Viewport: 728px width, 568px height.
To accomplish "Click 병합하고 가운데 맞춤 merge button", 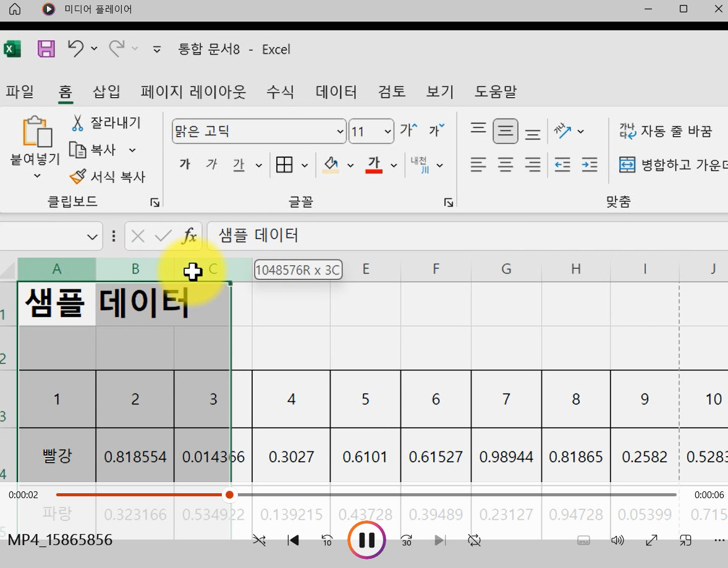I will tap(673, 164).
